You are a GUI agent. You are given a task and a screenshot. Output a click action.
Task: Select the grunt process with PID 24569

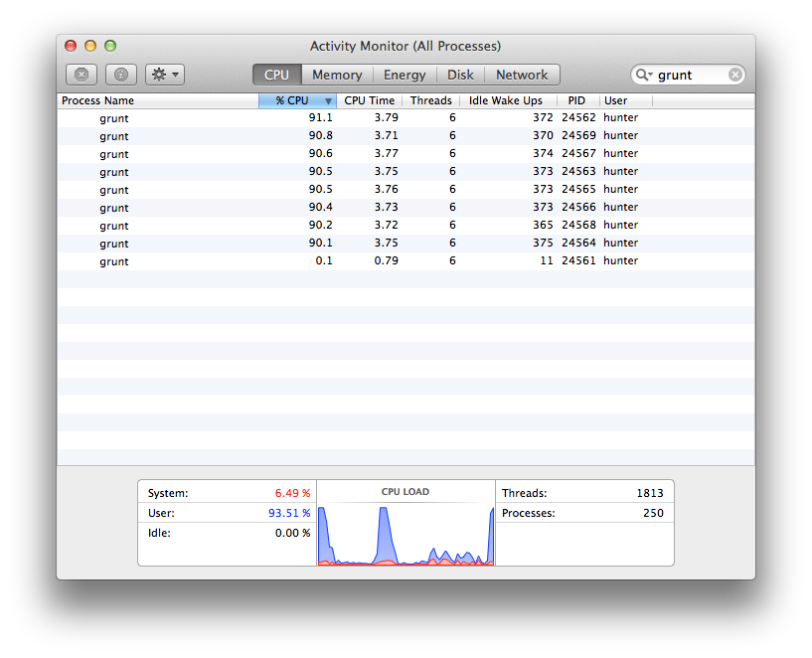click(x=406, y=135)
